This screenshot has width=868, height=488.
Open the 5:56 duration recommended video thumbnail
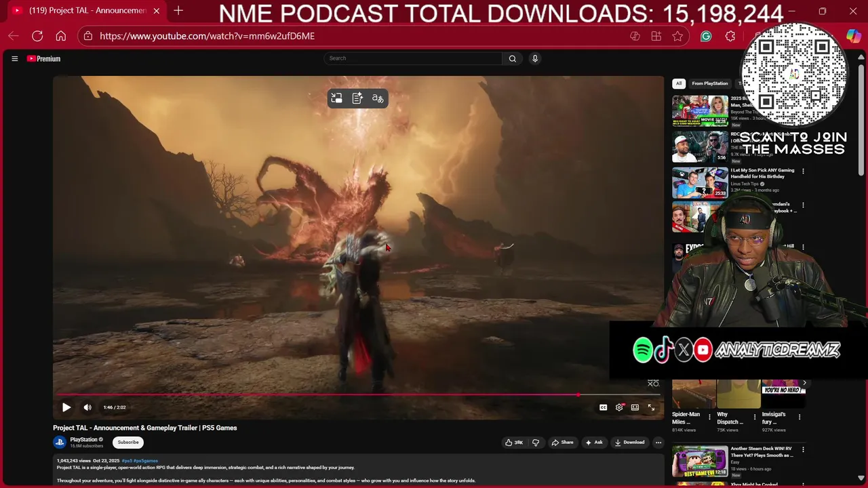coord(700,147)
